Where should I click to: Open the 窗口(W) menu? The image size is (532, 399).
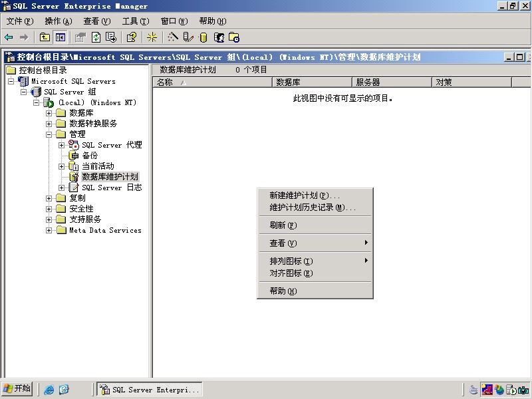tap(174, 21)
